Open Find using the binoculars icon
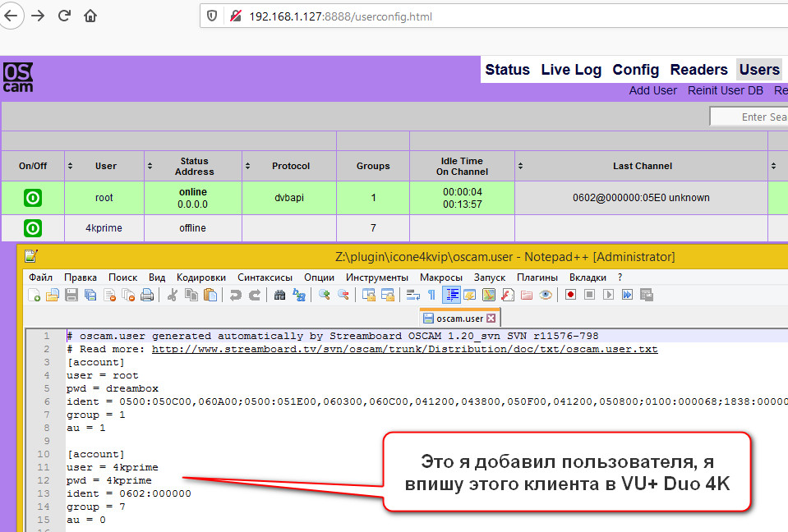 coord(280,295)
